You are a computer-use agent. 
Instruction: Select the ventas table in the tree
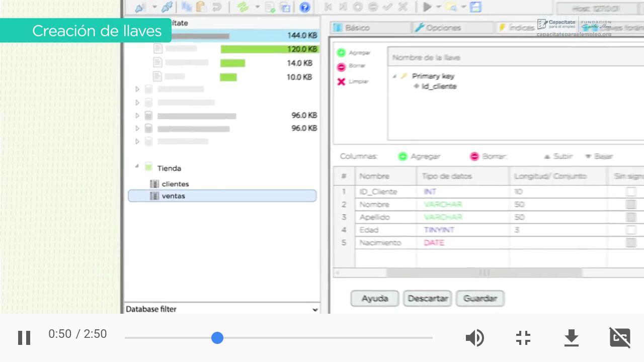(222, 196)
